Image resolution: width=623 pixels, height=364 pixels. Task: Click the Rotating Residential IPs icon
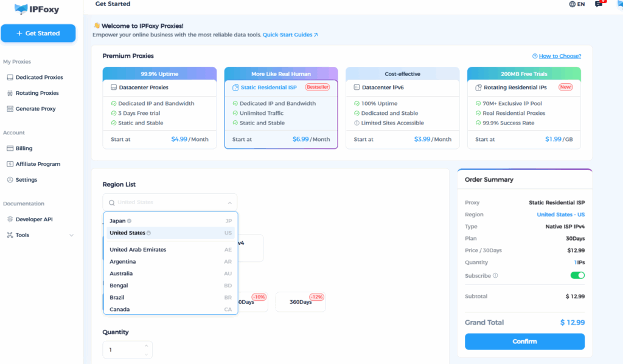pyautogui.click(x=479, y=88)
